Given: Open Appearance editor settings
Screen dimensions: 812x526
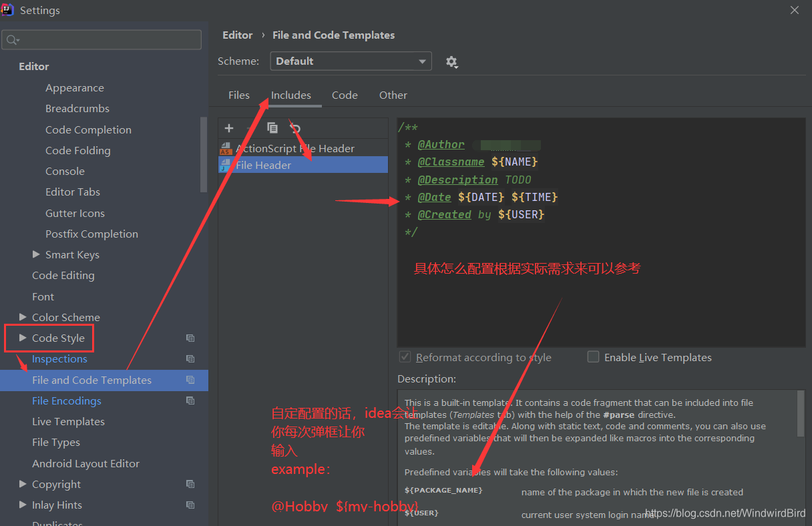Looking at the screenshot, I should click(x=75, y=88).
